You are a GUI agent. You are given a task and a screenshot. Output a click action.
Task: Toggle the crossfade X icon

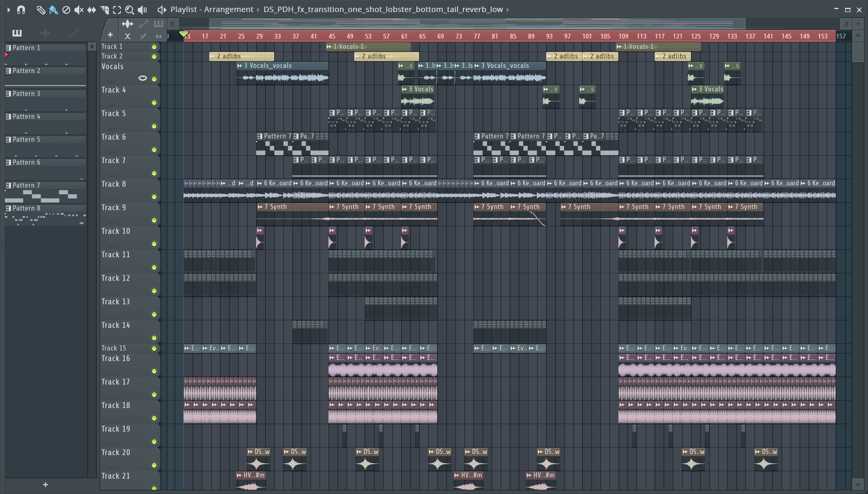click(x=127, y=36)
